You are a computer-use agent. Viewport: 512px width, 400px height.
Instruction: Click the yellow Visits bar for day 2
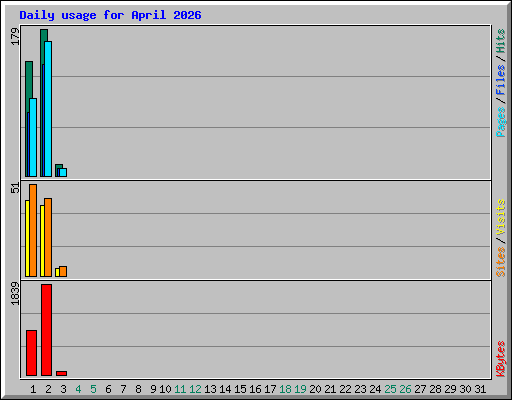pyautogui.click(x=42, y=241)
